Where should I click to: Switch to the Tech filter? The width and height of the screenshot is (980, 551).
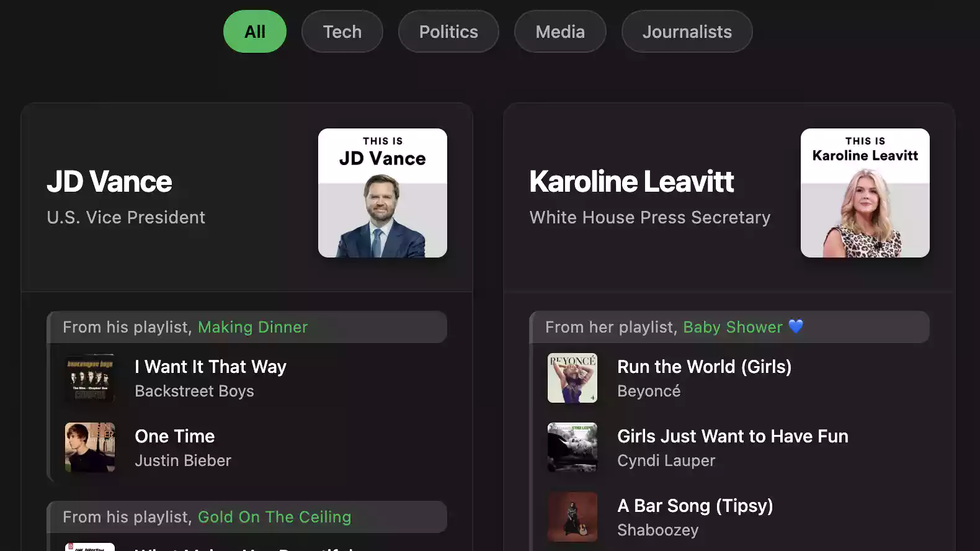coord(342,32)
